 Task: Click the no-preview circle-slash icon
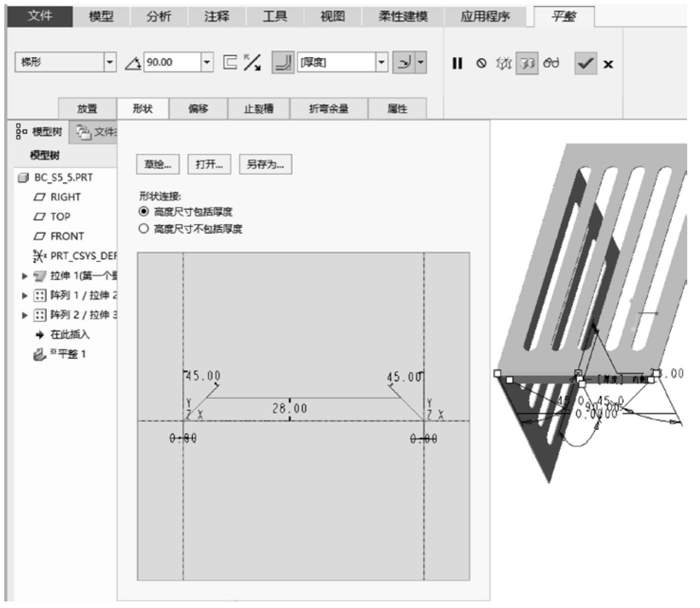(481, 63)
